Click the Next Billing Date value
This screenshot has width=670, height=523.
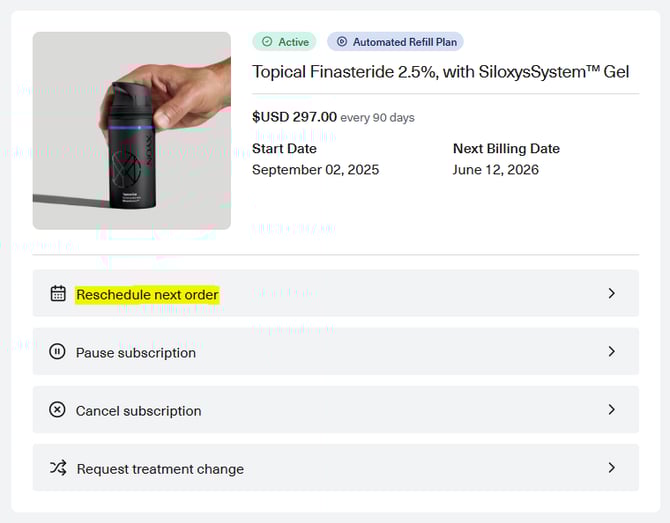pos(496,170)
